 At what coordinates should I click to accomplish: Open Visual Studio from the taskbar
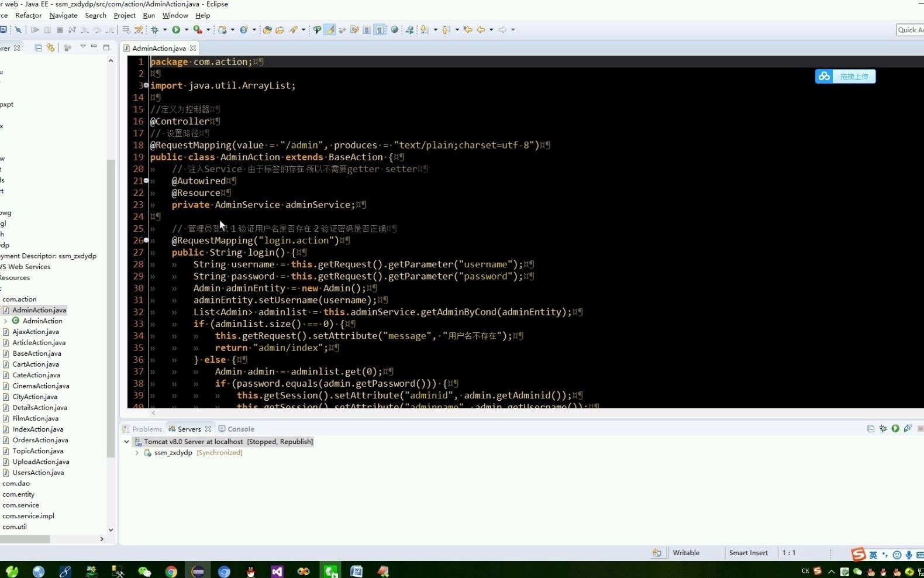pos(277,571)
